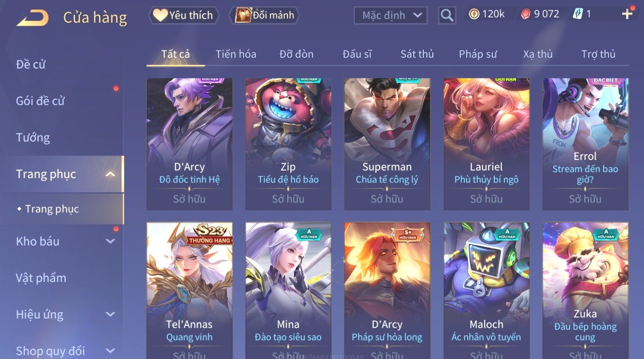Tap the plus icon to add currency
The width and height of the screenshot is (644, 359).
(627, 14)
